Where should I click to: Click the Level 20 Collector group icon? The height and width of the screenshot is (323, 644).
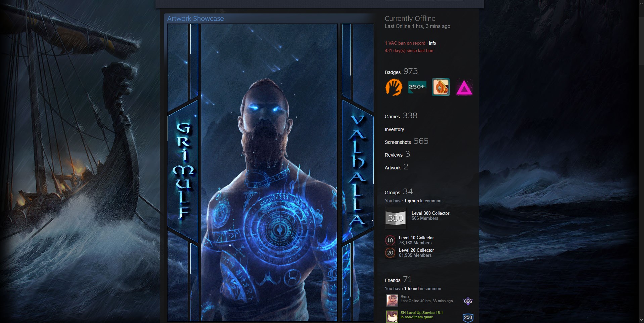coord(390,253)
